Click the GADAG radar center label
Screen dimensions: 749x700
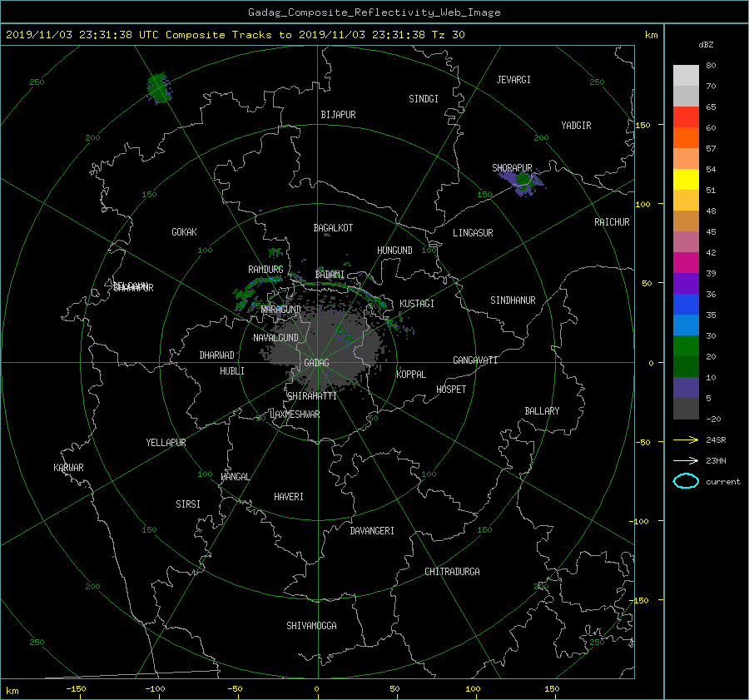(317, 363)
